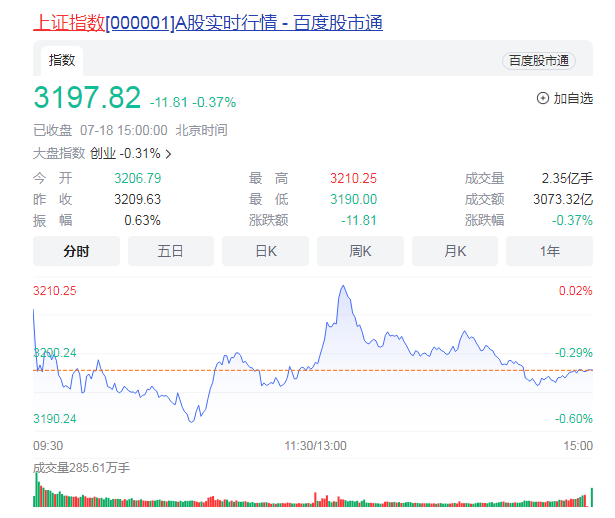Click the 百度股市通 pill button
This screenshot has height=518, width=615.
[539, 61]
